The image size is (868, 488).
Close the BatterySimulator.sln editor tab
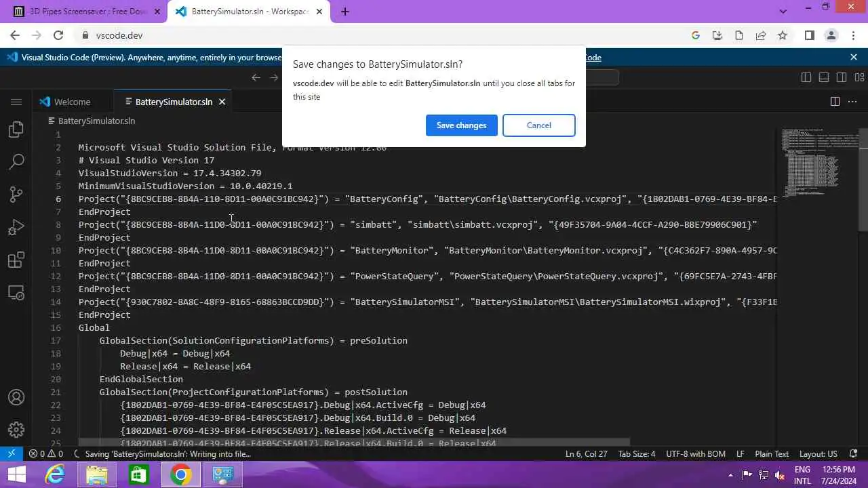[222, 102]
